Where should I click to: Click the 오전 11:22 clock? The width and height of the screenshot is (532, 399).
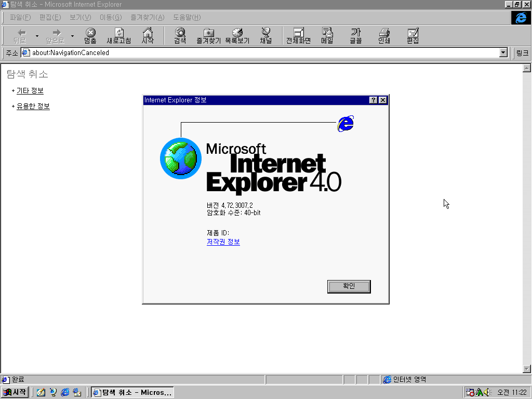[x=512, y=392]
